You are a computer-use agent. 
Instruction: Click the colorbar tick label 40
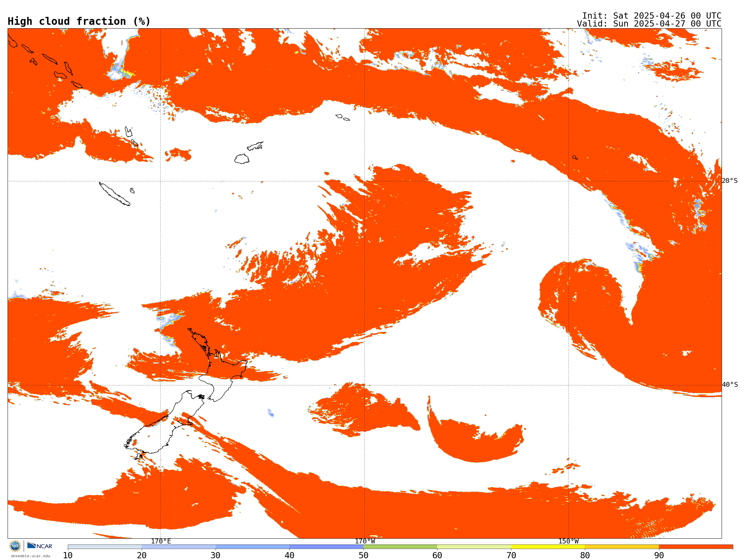coord(289,556)
